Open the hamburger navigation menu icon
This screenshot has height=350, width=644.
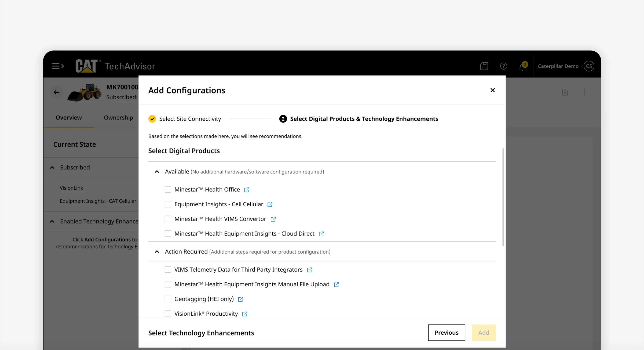(58, 66)
